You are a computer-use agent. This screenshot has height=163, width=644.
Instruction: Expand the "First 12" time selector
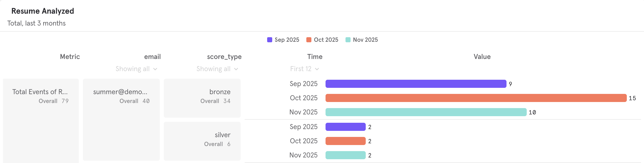(304, 69)
